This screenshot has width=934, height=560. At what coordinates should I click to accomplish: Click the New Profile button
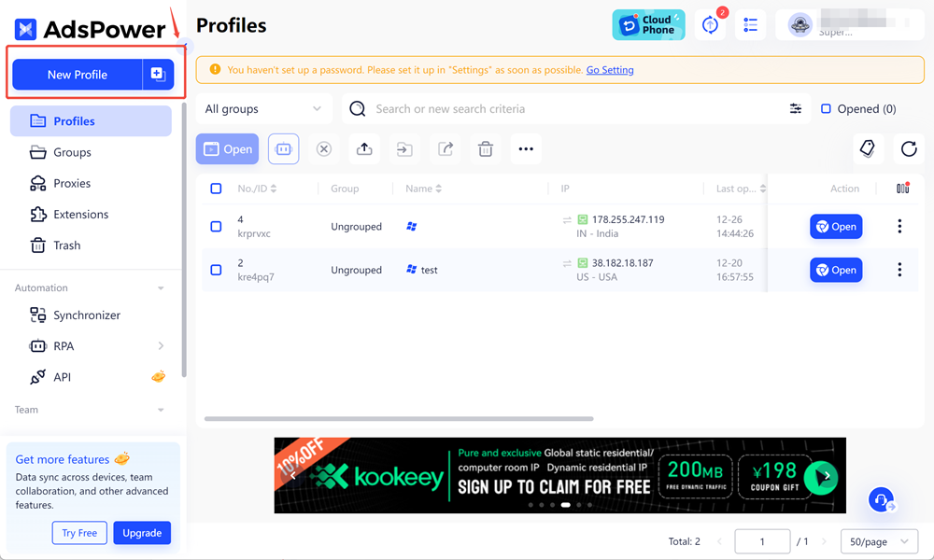(x=77, y=75)
